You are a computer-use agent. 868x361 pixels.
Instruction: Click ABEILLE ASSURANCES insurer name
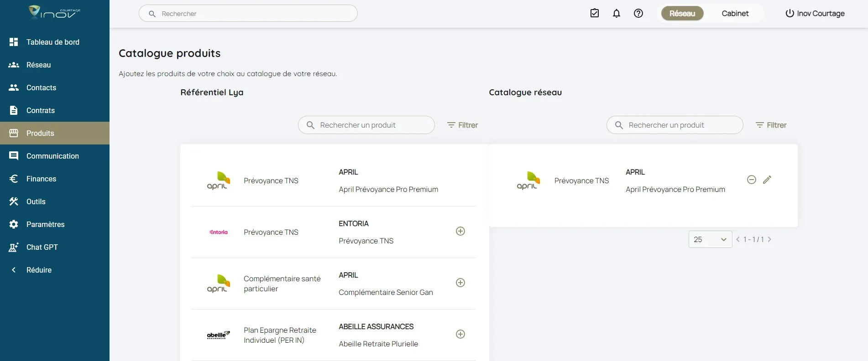(376, 326)
